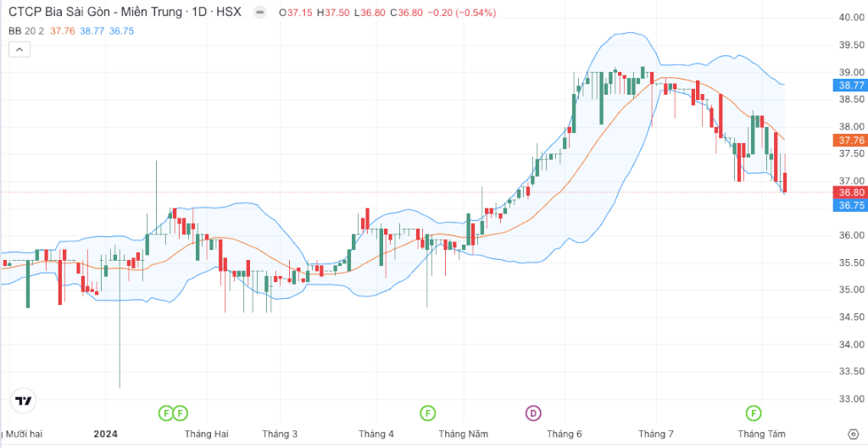868x448 pixels.
Task: Click the blue BB upper value 38.77 in legend
Action: click(x=92, y=31)
